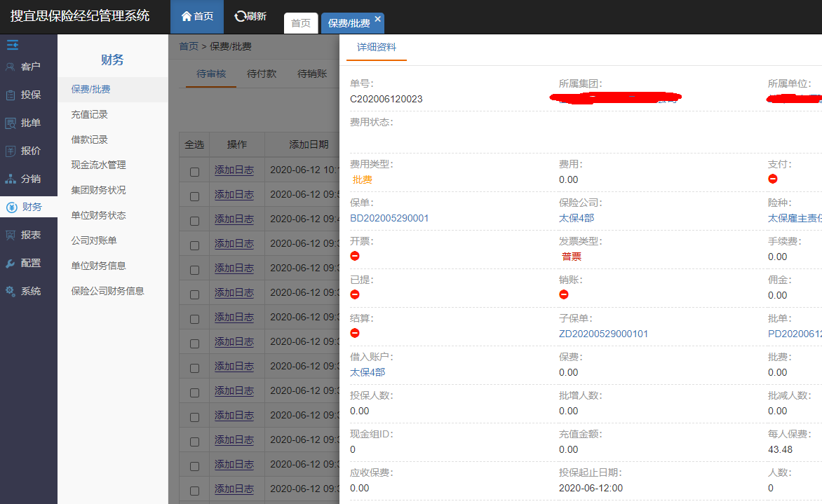This screenshot has width=822, height=504.
Task: Select the 待审核 tab
Action: tap(211, 74)
